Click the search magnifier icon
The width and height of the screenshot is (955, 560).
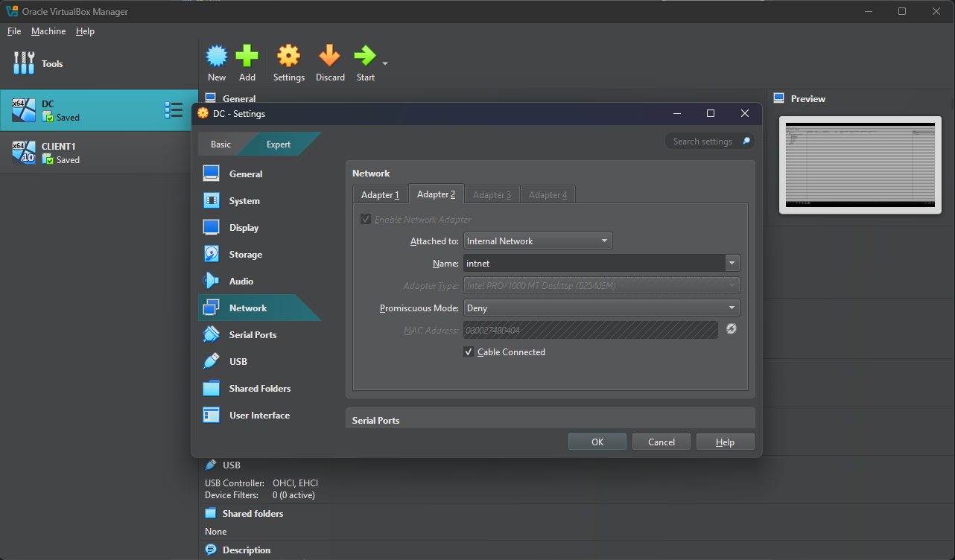click(746, 141)
